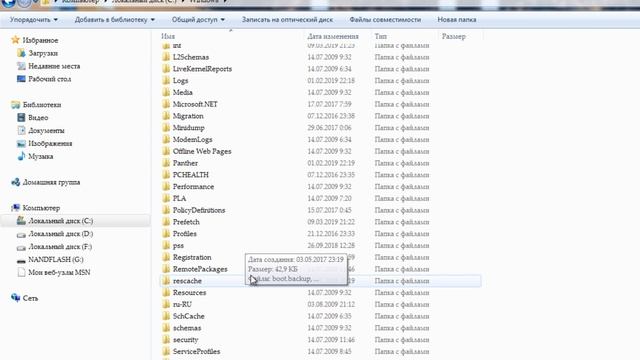Click the Сеть network icon
640x360 pixels.
click(x=16, y=298)
